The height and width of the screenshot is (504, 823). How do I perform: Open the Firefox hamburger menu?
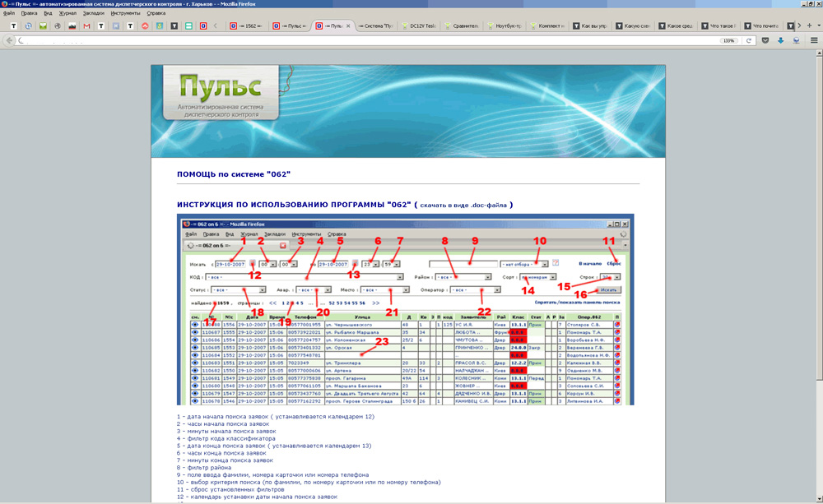pyautogui.click(x=813, y=40)
